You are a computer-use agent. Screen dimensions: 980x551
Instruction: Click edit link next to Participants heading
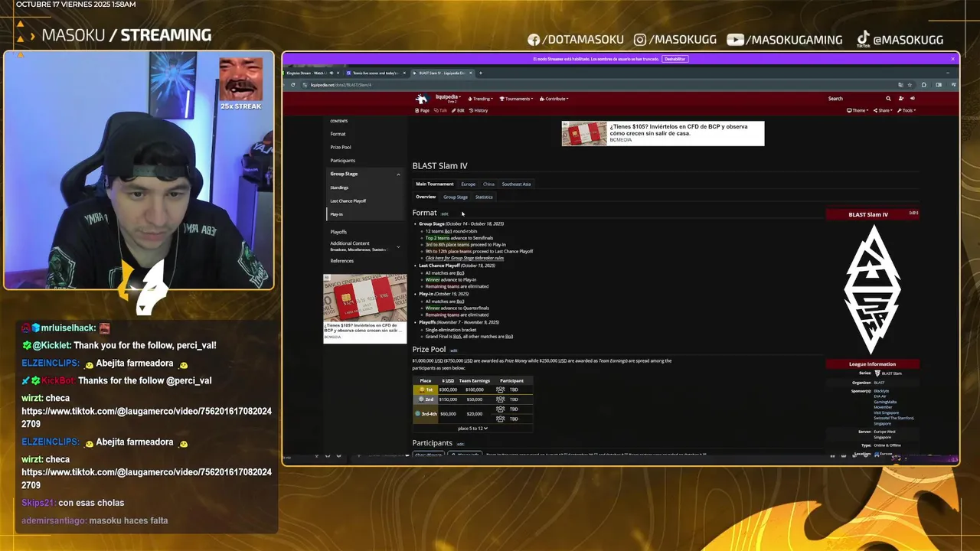(x=460, y=444)
